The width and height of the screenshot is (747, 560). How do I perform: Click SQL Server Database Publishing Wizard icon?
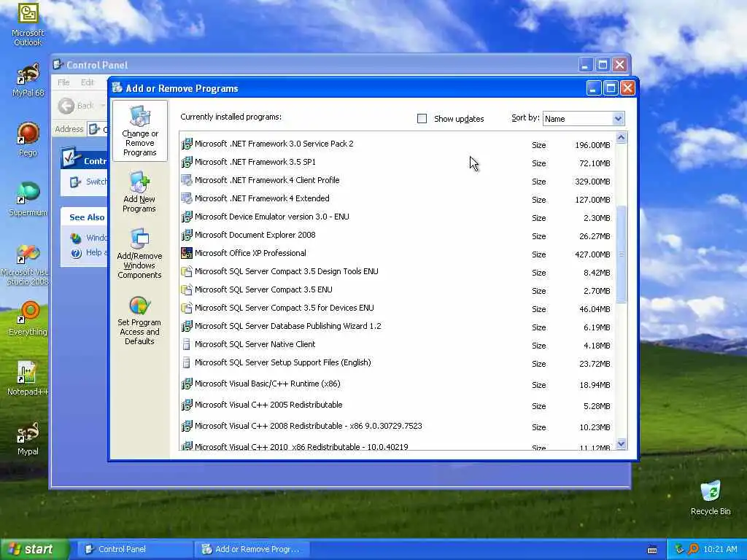[x=187, y=326]
